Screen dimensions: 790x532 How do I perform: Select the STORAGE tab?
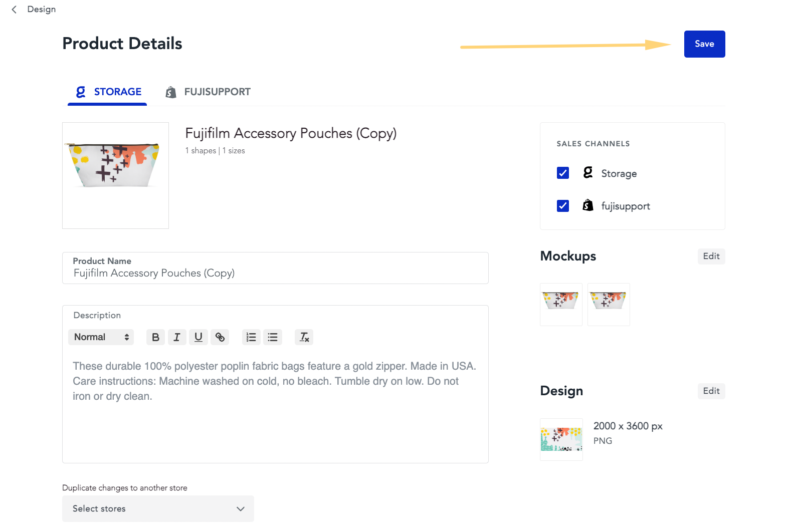[108, 92]
